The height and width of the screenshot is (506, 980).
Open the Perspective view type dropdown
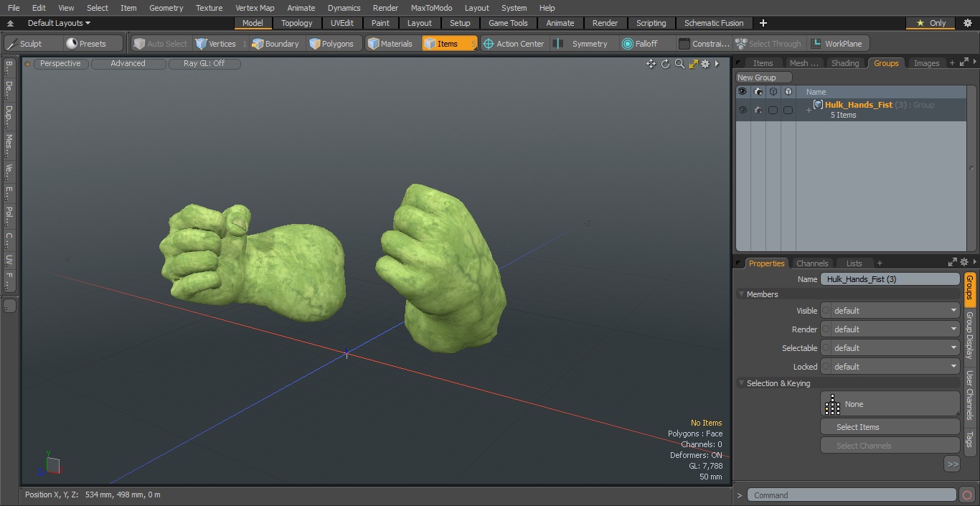point(60,64)
